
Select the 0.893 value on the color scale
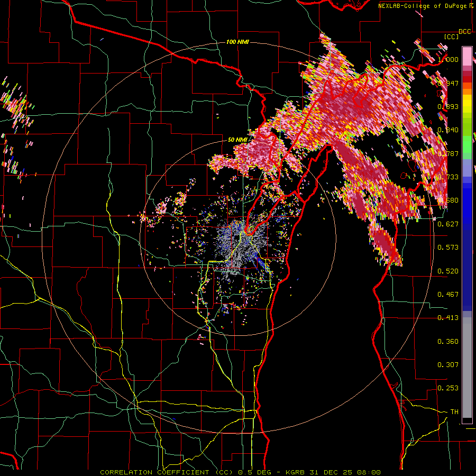(x=448, y=106)
